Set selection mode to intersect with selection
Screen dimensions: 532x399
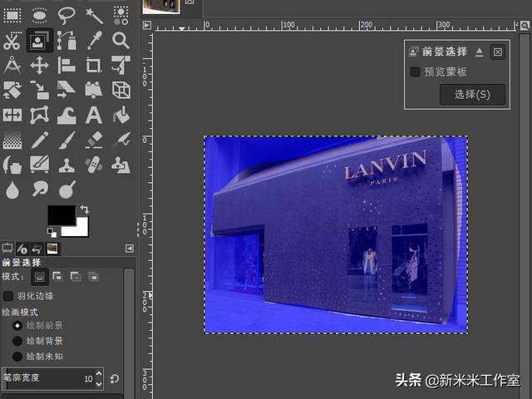coord(93,277)
